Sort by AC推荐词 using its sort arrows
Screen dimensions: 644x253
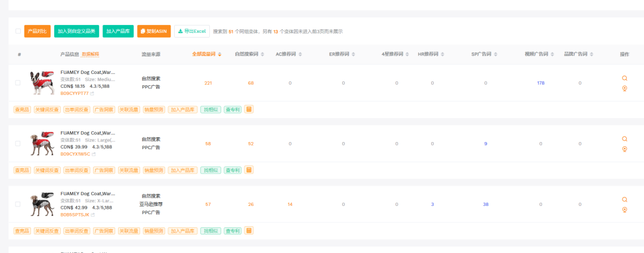pyautogui.click(x=300, y=54)
